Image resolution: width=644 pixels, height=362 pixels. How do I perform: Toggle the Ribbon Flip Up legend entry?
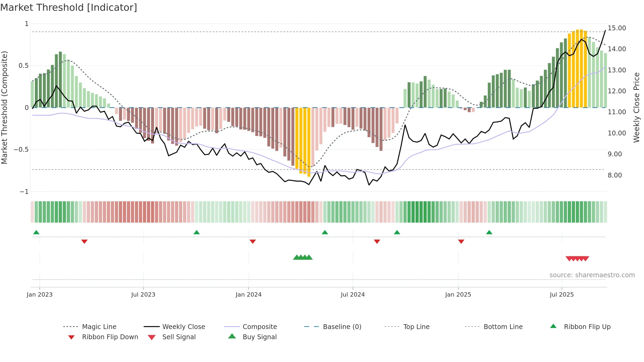pos(580,327)
